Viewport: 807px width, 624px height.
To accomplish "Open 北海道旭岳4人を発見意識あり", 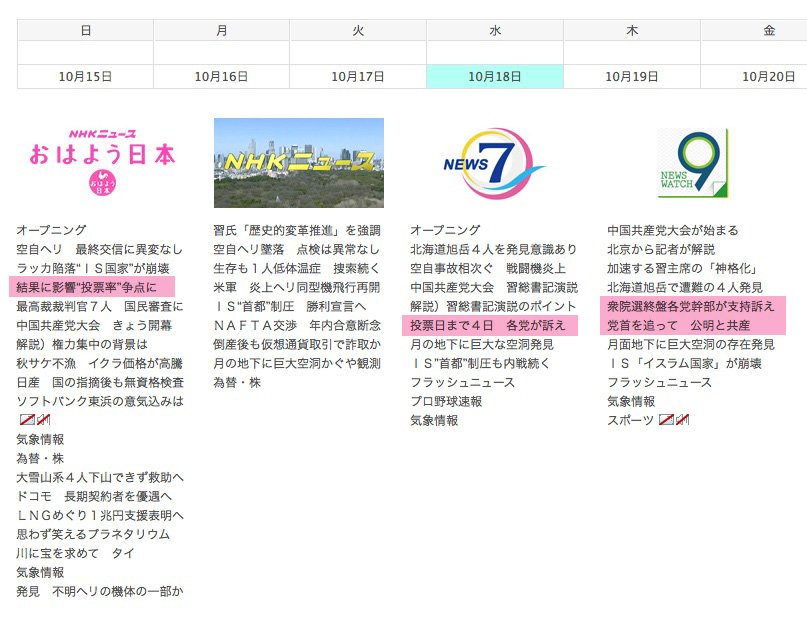I will pos(494,249).
